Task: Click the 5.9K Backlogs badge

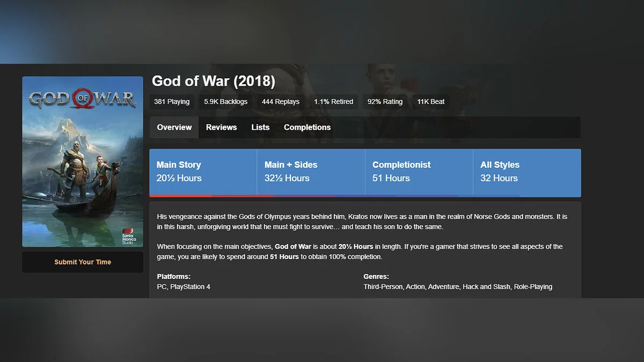Action: point(225,102)
